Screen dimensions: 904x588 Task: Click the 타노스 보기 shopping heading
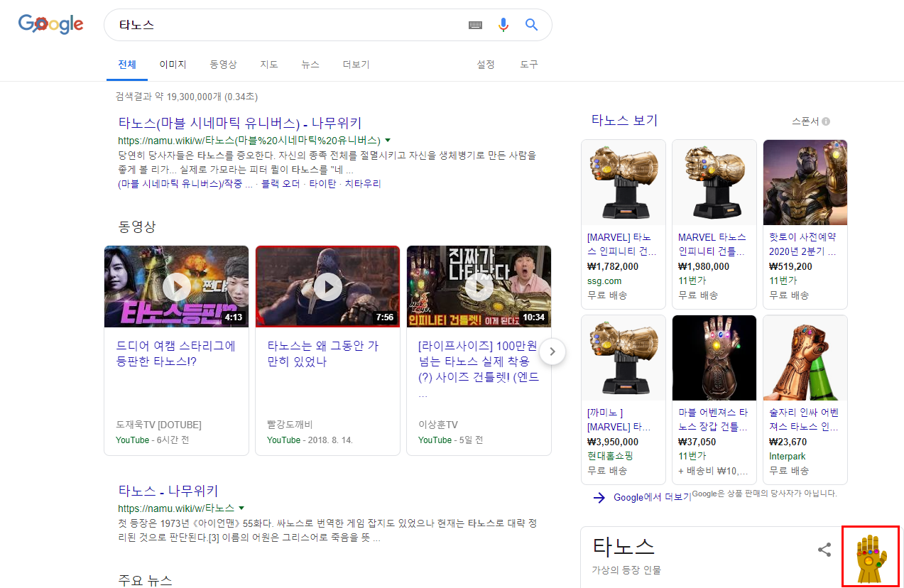click(625, 120)
